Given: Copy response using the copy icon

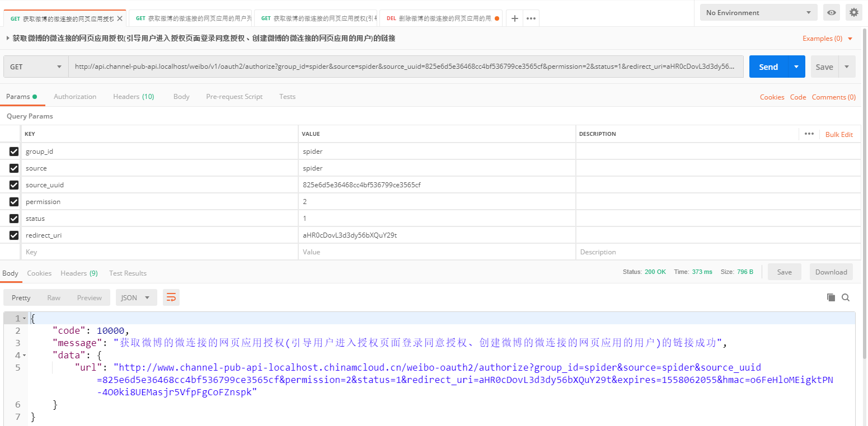Looking at the screenshot, I should pyautogui.click(x=831, y=297).
